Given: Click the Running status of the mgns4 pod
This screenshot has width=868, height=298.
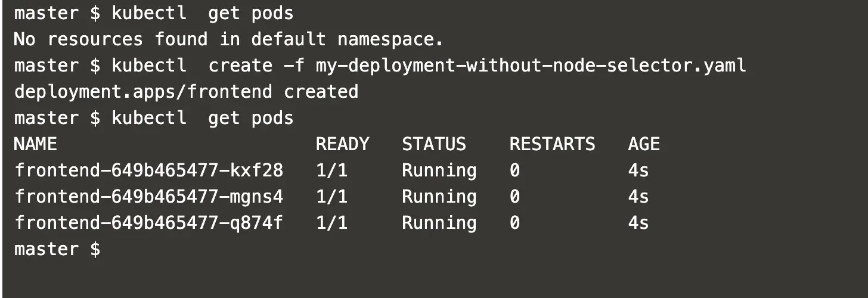Looking at the screenshot, I should tap(439, 197).
